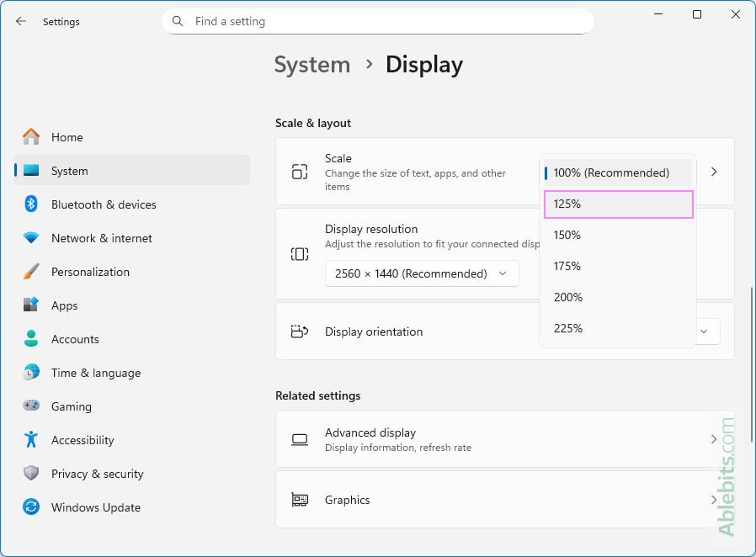Image resolution: width=756 pixels, height=557 pixels.
Task: Click the Scale setting icon
Action: coord(300,172)
